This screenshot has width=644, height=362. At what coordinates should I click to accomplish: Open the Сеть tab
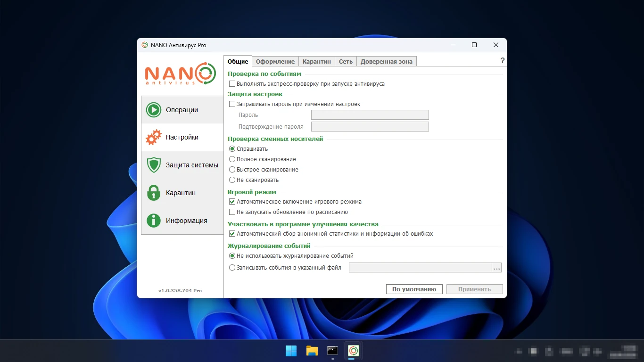point(346,62)
